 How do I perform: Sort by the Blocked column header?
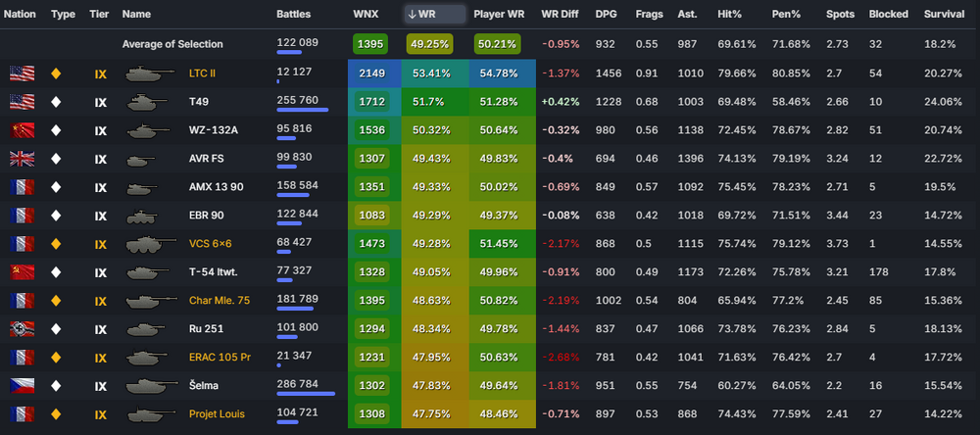[x=888, y=14]
